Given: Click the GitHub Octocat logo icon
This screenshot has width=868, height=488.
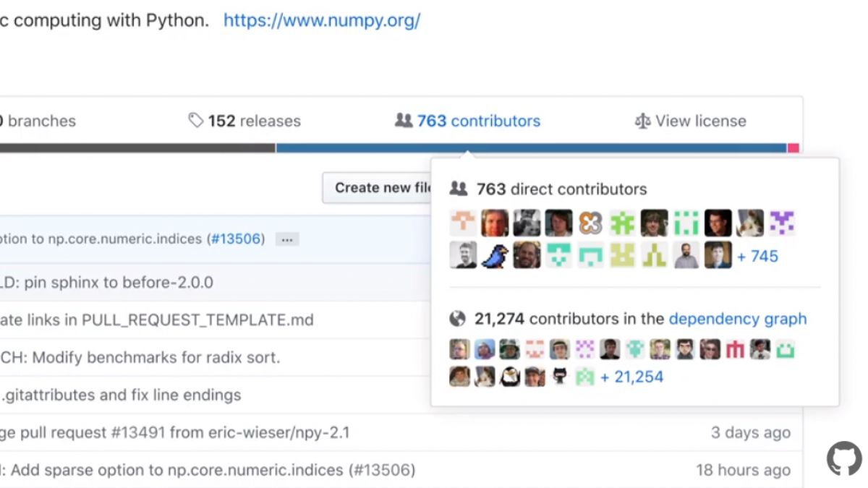Looking at the screenshot, I should point(844,459).
